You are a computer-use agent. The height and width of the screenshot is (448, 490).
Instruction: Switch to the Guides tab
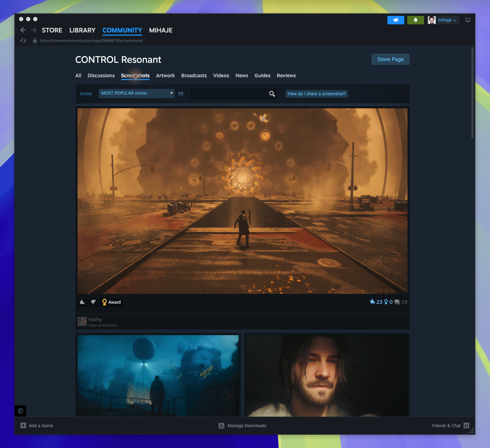(263, 75)
